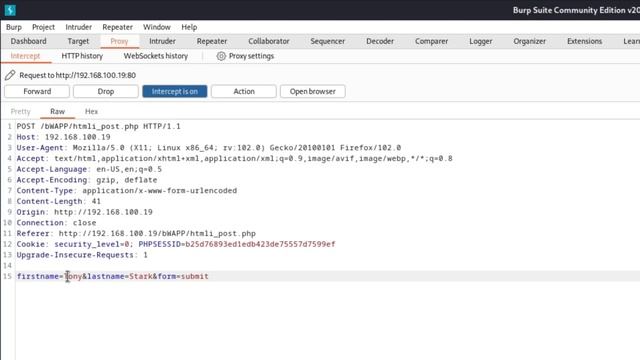Open the Intruder menu in menu bar
The width and height of the screenshot is (640, 360).
(x=78, y=27)
